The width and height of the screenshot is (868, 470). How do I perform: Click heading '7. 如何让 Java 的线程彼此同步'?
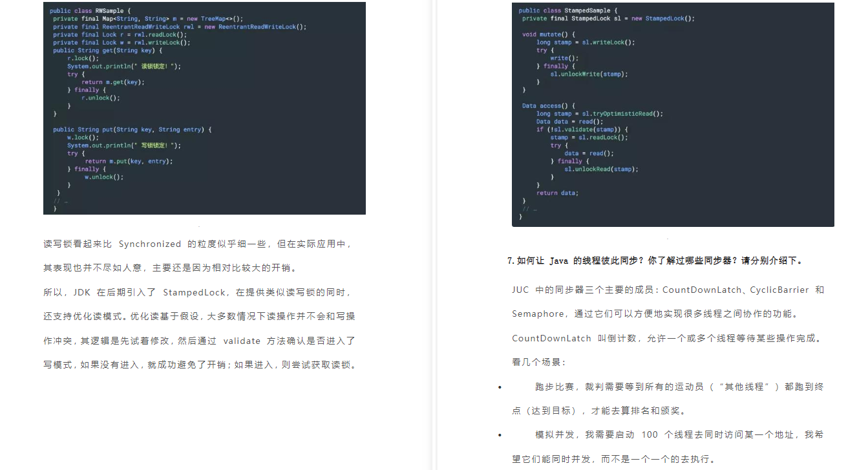[655, 261]
